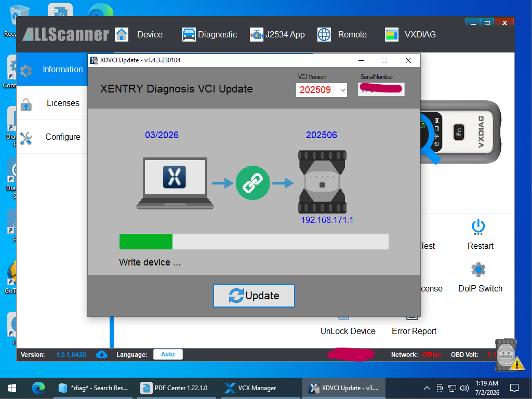
Task: Open the Remote menu item
Action: click(352, 35)
